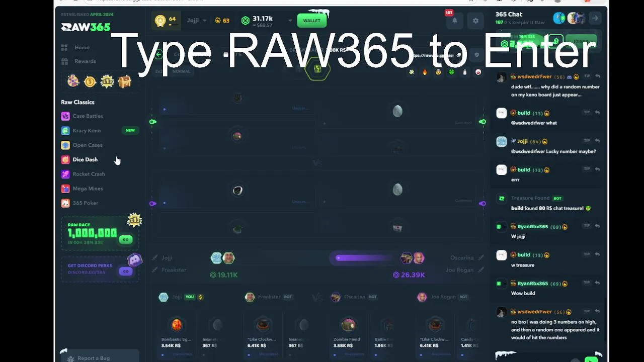Open the Home page in sidebar
644x362 pixels.
82,47
